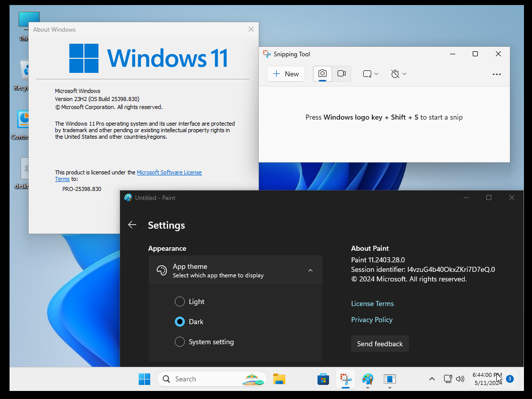Click the Paint app icon in title bar
Screen dimensions: 532x399
click(128, 198)
